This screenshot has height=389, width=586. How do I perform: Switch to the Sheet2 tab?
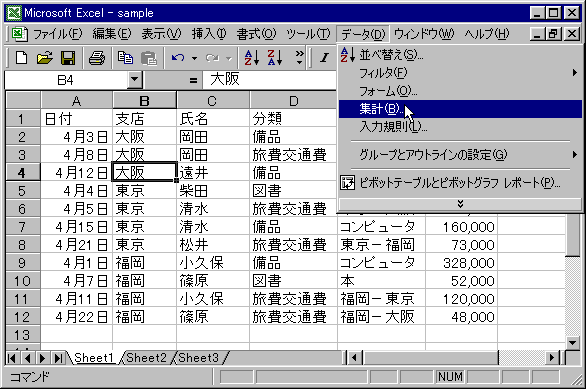146,358
